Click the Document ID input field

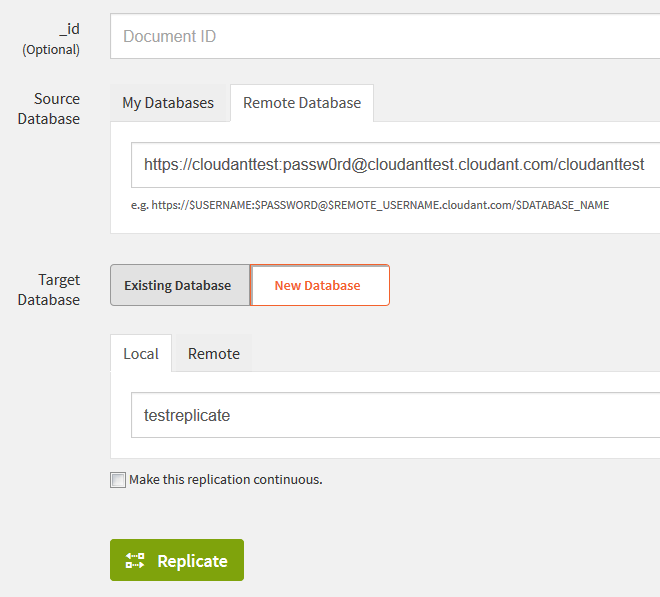click(x=385, y=36)
